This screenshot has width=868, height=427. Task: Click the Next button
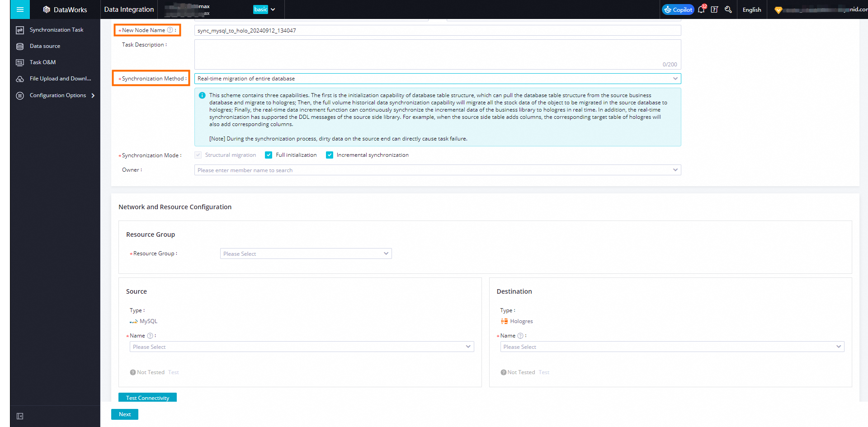pyautogui.click(x=125, y=414)
